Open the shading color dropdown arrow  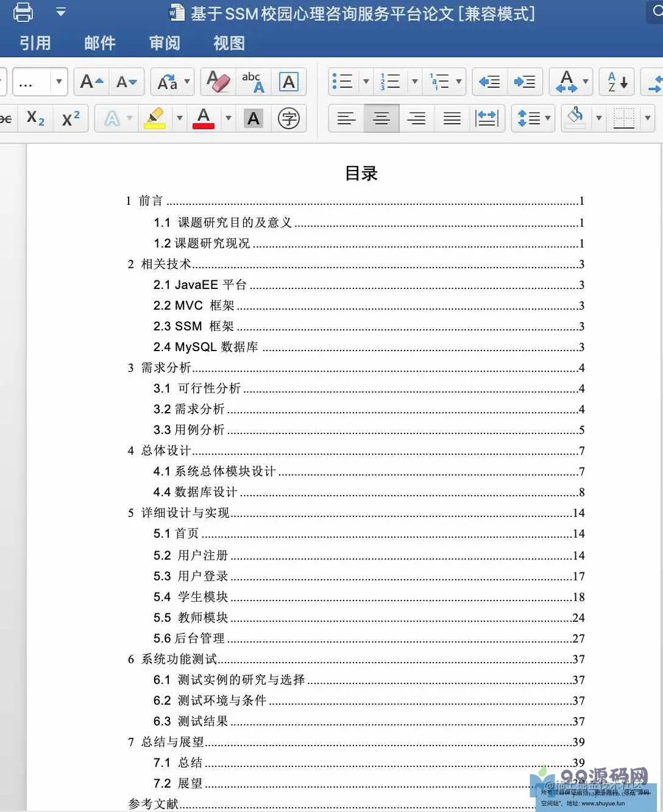(x=598, y=118)
